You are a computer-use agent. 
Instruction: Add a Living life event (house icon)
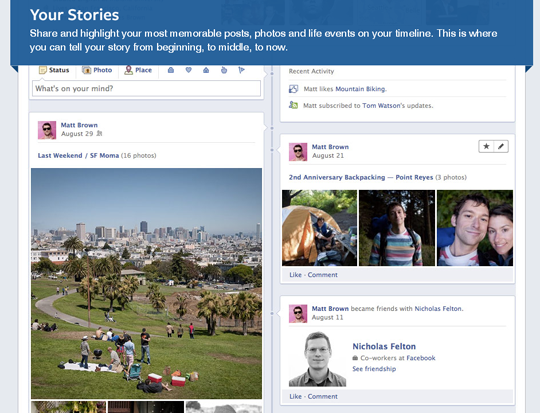tap(206, 70)
